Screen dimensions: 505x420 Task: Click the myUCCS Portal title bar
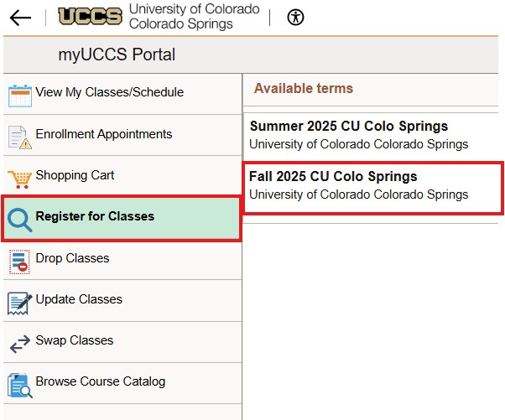point(117,55)
